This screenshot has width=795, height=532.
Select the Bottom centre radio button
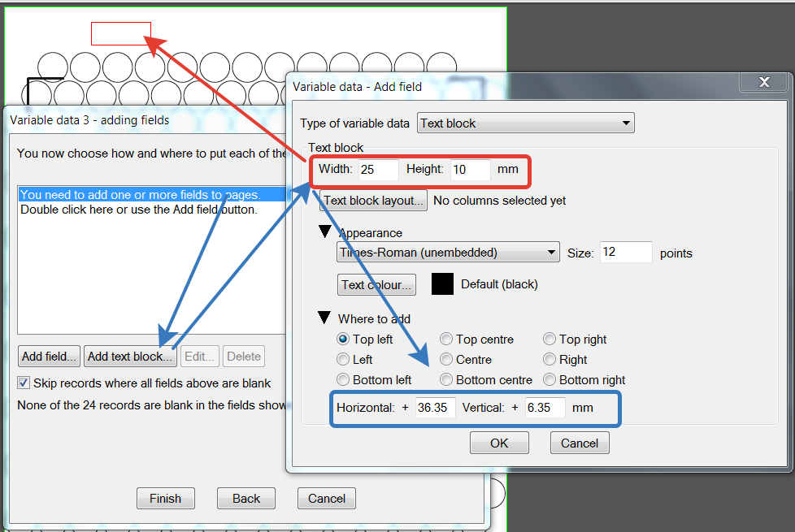(x=446, y=379)
